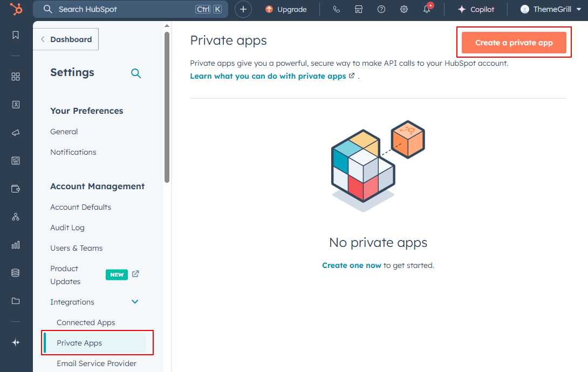Screen dimensions: 588x372
Task: Open the Commerce wallet icon in left rail
Action: [16, 189]
